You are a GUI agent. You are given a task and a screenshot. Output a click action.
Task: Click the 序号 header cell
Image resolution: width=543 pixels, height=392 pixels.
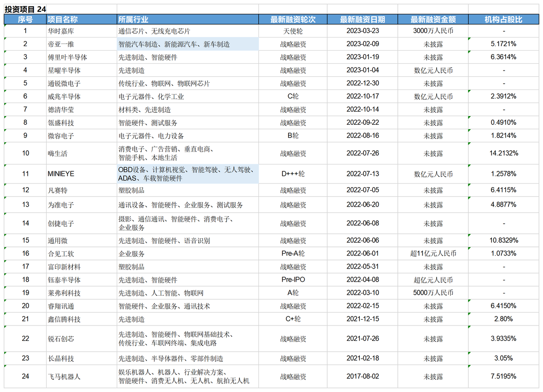[x=25, y=19]
